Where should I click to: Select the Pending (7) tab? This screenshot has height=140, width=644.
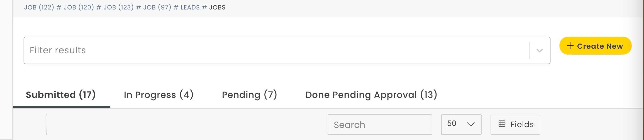(249, 95)
